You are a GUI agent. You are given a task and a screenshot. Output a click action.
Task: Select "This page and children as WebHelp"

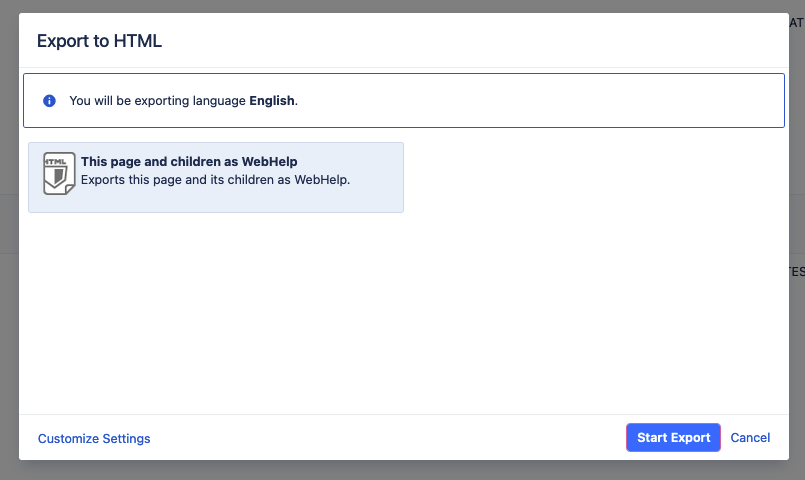coord(189,161)
